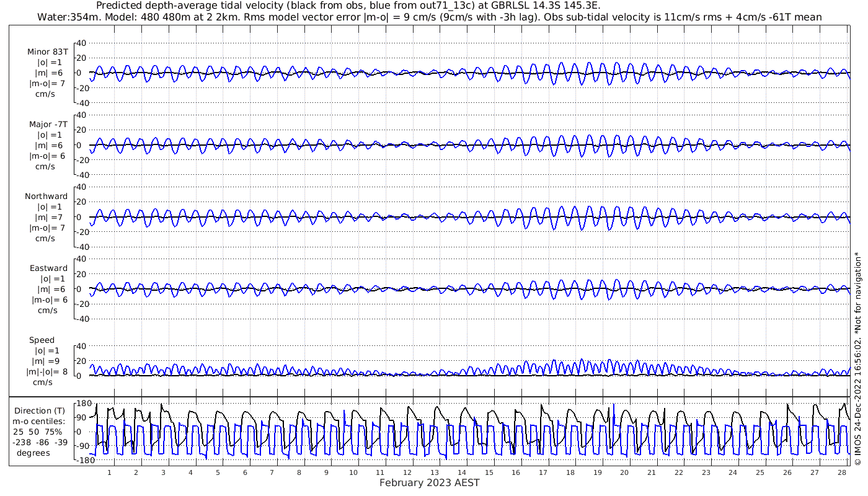Click the 'Eastward' panel label
The width and height of the screenshot is (868, 496).
pos(49,268)
